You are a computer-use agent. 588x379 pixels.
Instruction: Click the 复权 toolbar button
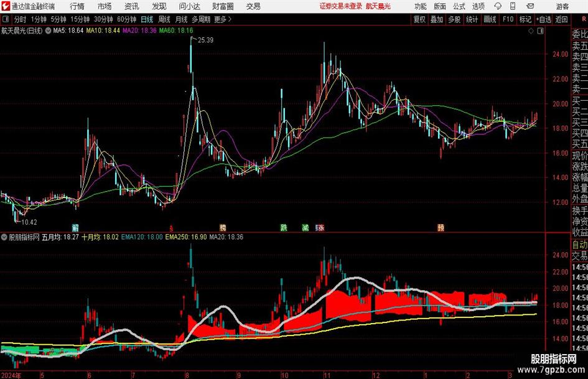pyautogui.click(x=419, y=19)
